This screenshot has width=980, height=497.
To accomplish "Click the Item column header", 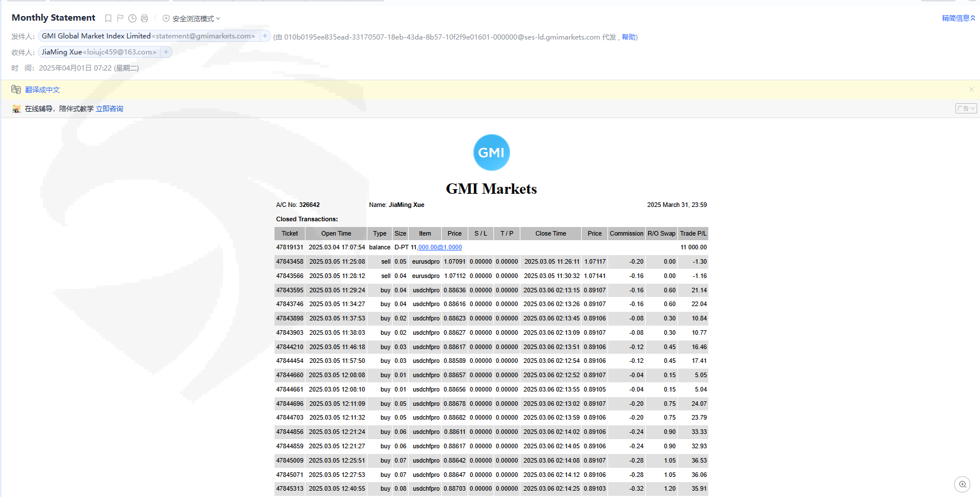I will pyautogui.click(x=425, y=234).
